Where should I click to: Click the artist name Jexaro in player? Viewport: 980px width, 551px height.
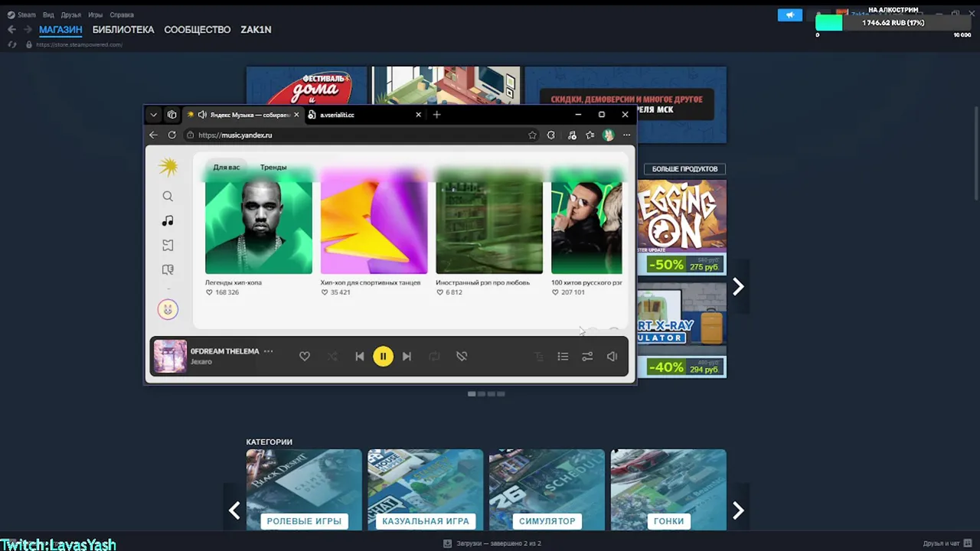201,362
